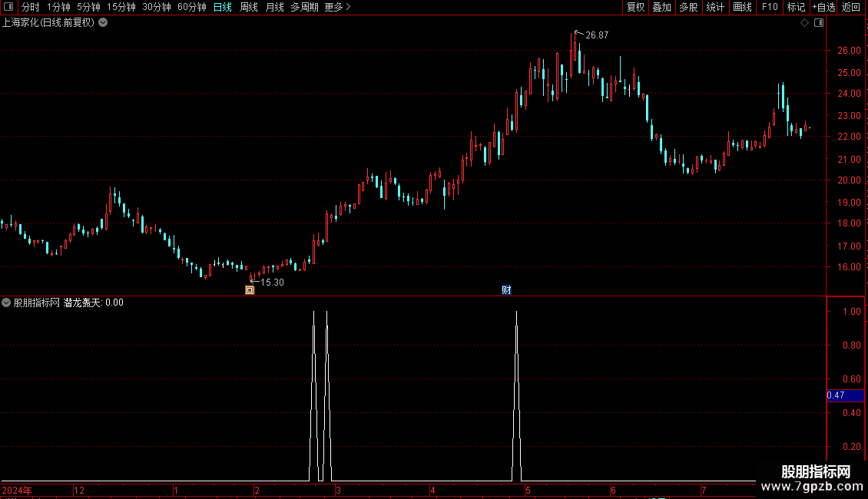868x499 pixels.
Task: Click the month 7 axis marker
Action: click(704, 491)
